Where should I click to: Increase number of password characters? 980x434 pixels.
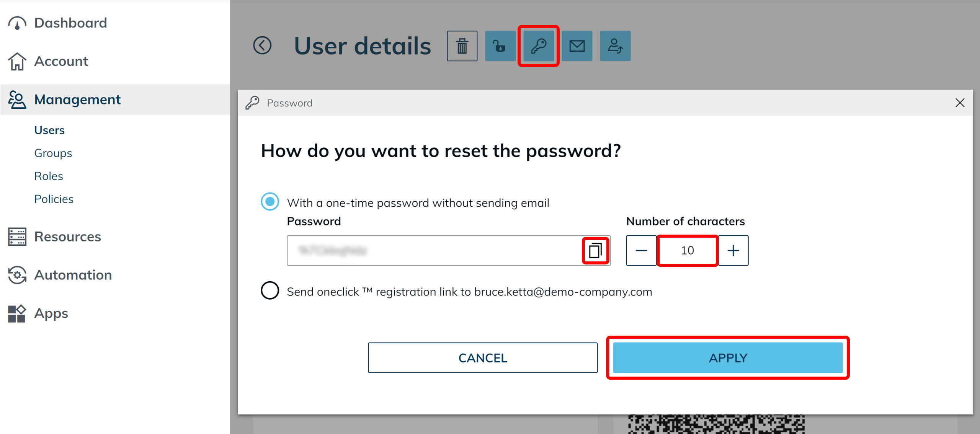(x=733, y=251)
